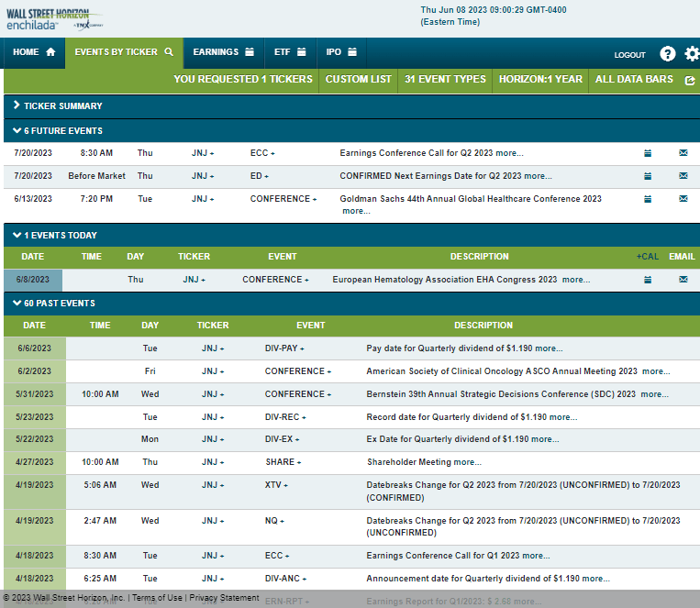Click the export icon beside All Data Bars
Viewport: 700px width, 608px height.
pyautogui.click(x=690, y=80)
